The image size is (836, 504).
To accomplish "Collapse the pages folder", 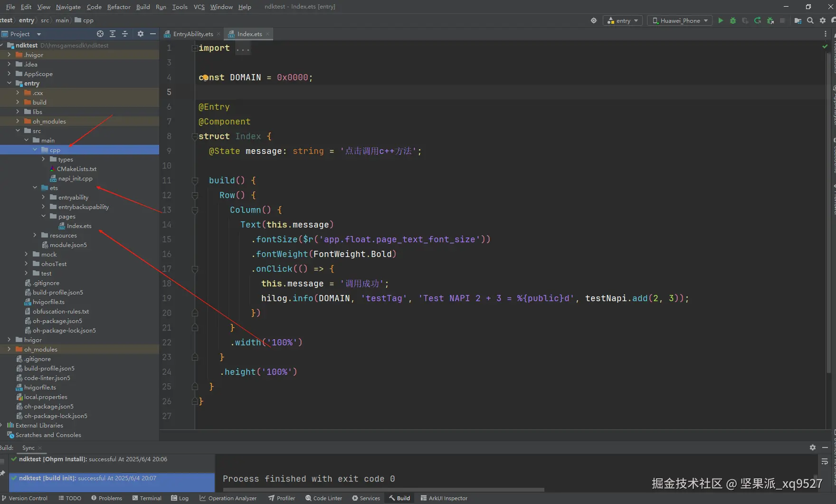I will coord(43,216).
